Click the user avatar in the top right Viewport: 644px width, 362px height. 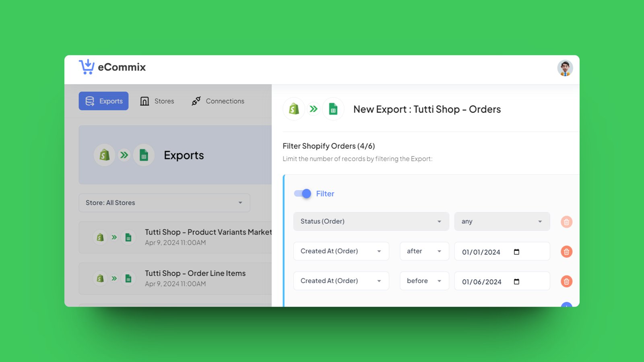coord(565,68)
